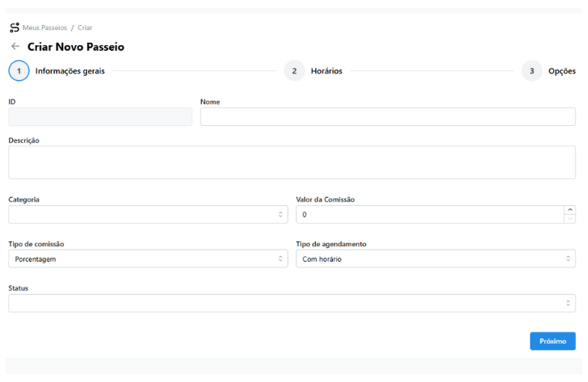Viewport: 588px width, 382px height.
Task: Click the step 2 numbered circle
Action: coord(294,71)
